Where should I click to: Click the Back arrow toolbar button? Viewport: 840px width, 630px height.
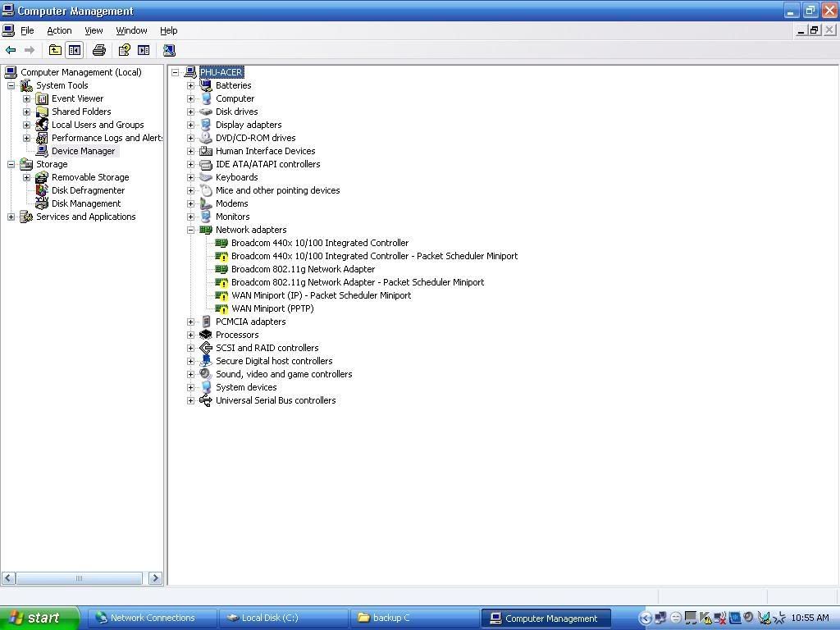(11, 50)
